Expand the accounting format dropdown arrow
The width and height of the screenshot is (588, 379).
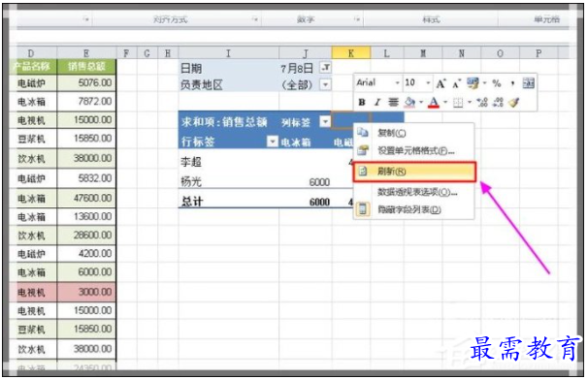484,83
